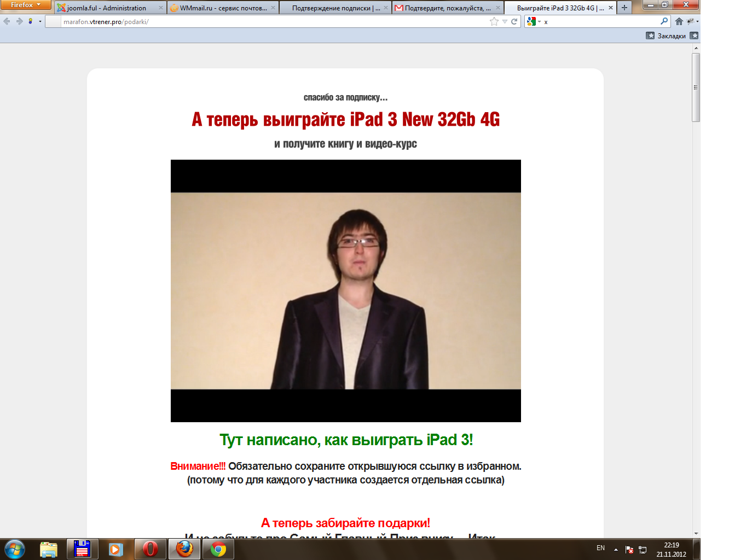
Task: Click the scrollbar down arrow
Action: (696, 533)
